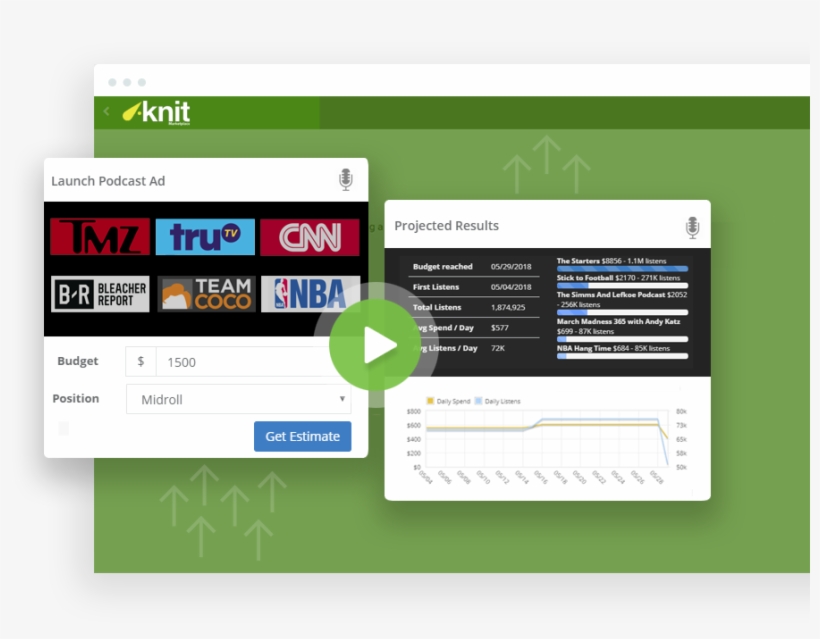Select the Team Coco logo
Image resolution: width=820 pixels, height=639 pixels.
coord(207,294)
